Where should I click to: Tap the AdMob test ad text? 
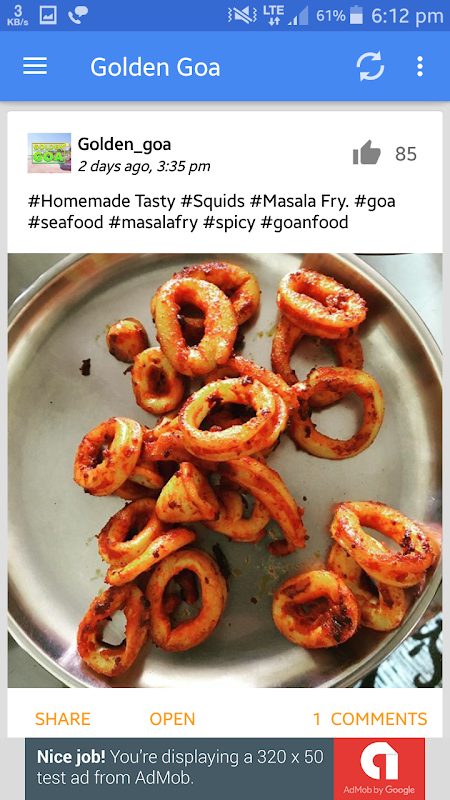point(180,767)
